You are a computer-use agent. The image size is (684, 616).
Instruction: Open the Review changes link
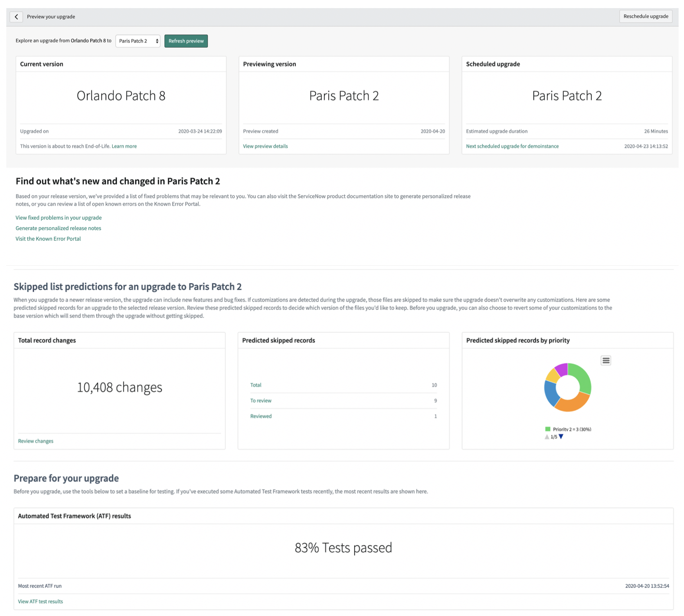coord(36,441)
